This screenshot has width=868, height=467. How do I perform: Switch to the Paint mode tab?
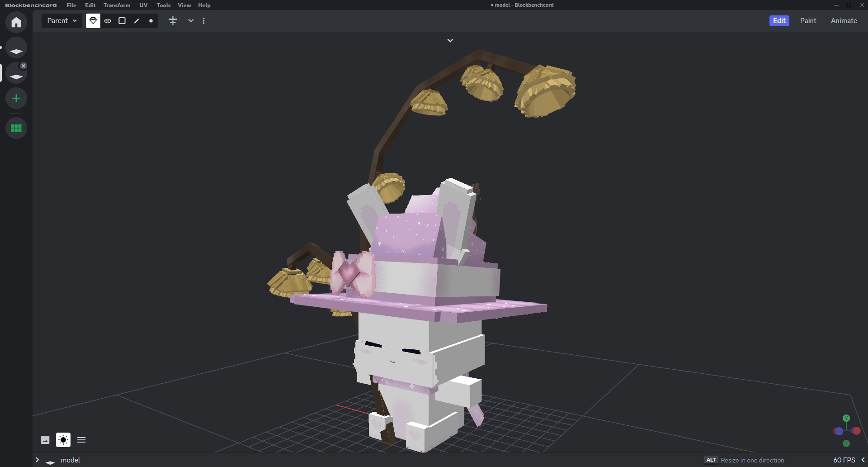tap(808, 21)
